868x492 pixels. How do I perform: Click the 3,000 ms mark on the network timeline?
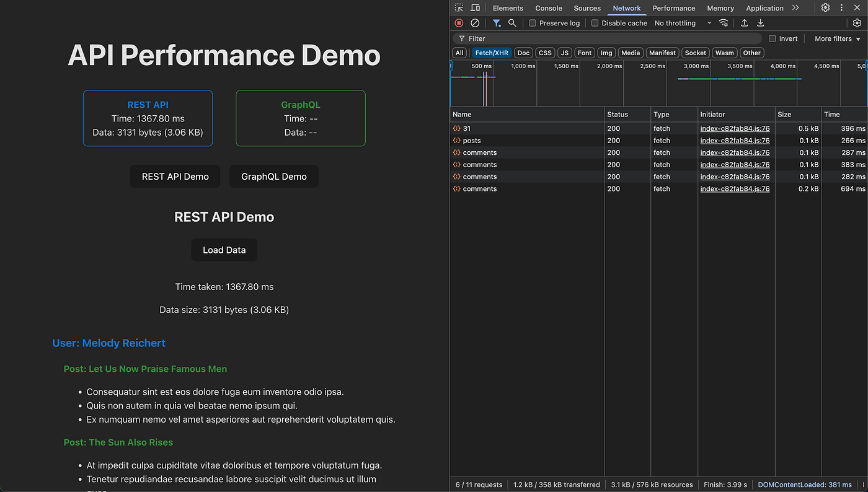pos(696,66)
